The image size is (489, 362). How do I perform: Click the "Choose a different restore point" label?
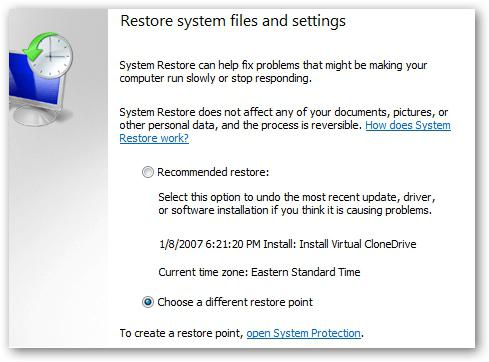235,302
